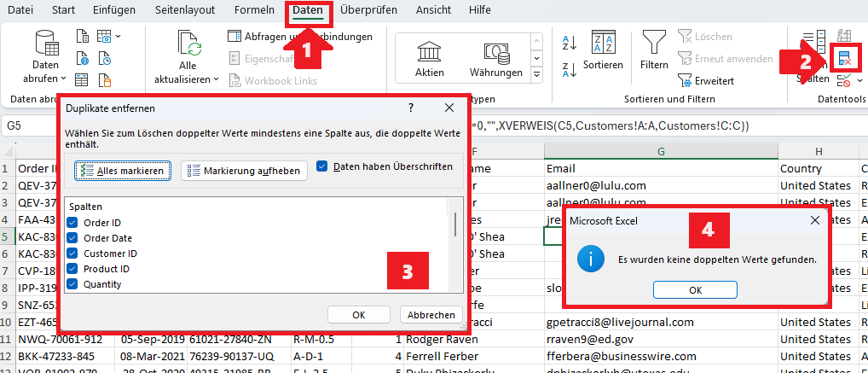Click the From Table/Range icon
This screenshot has height=373, width=868.
click(x=82, y=80)
